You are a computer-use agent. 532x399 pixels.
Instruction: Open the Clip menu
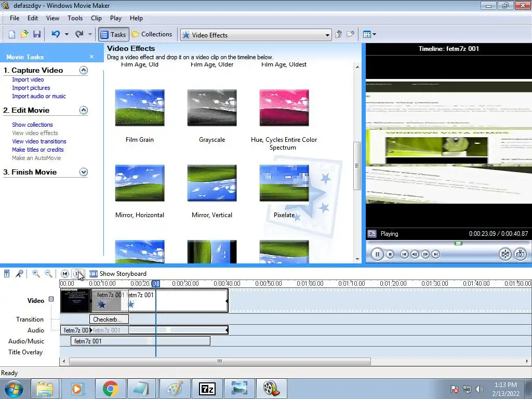(96, 18)
